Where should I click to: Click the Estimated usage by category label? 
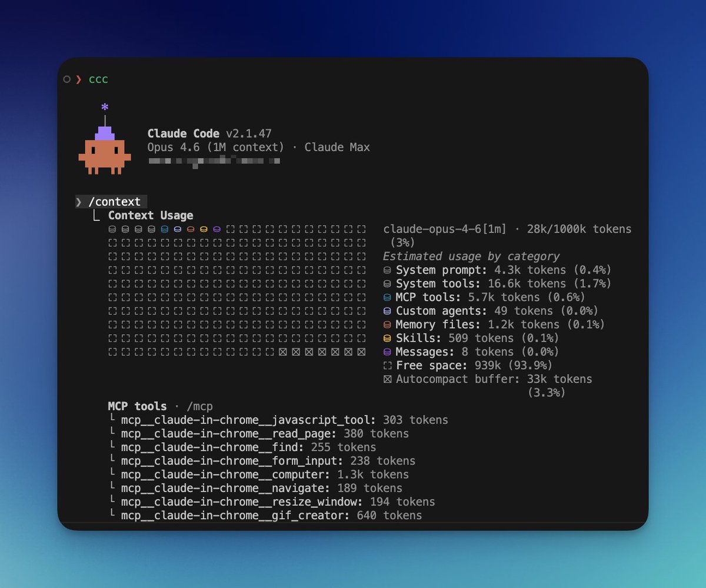pyautogui.click(x=471, y=256)
